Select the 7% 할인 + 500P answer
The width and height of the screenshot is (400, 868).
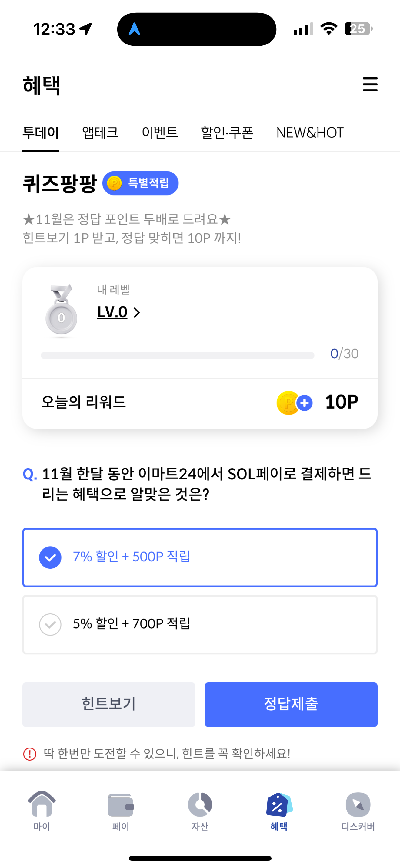click(200, 557)
